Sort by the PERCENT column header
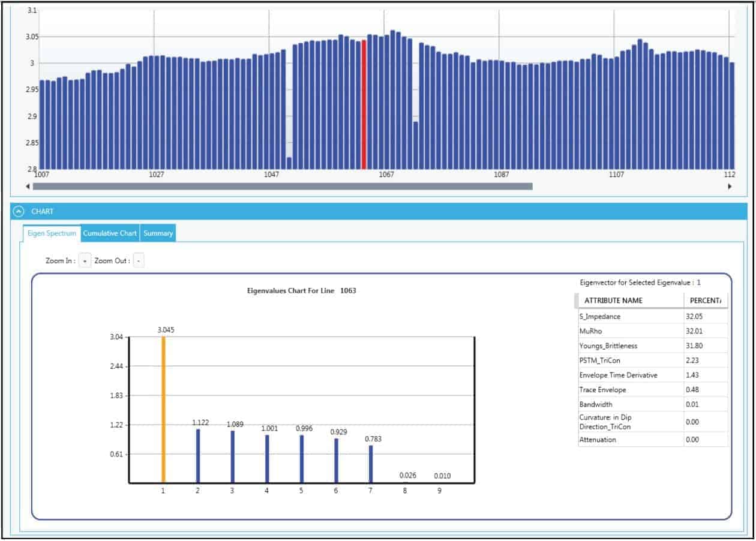The image size is (756, 541). tap(705, 300)
